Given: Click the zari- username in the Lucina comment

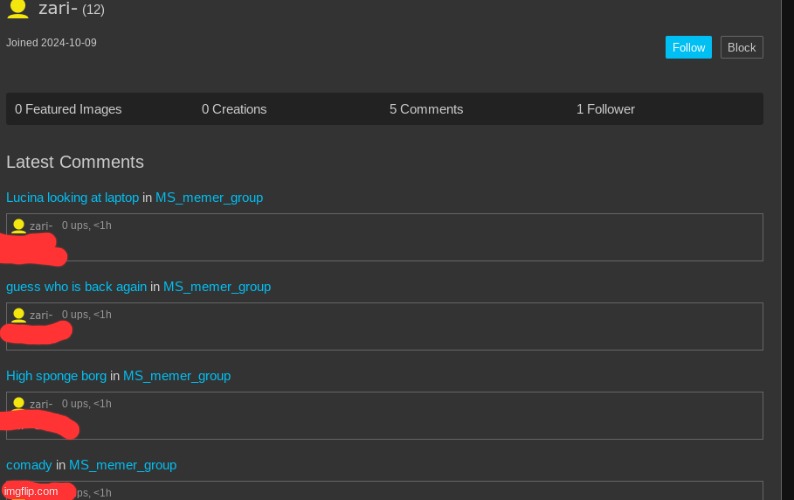Looking at the screenshot, I should (41, 226).
